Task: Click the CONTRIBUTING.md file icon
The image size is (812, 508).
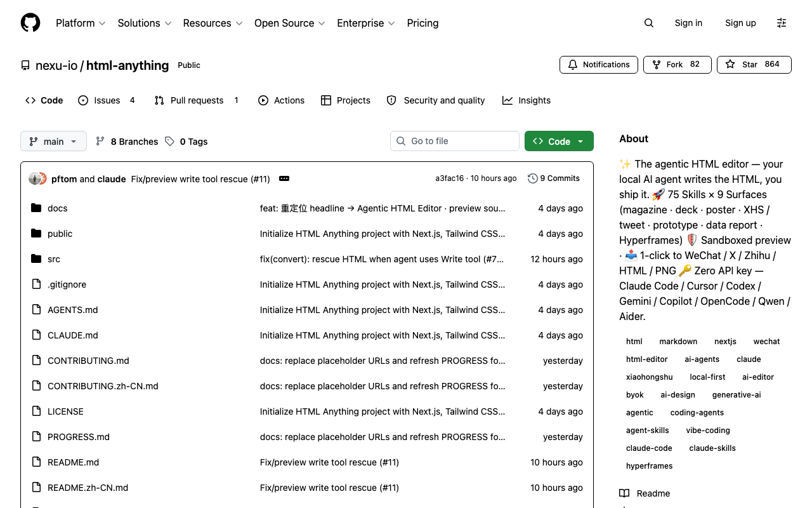Action: (x=36, y=361)
